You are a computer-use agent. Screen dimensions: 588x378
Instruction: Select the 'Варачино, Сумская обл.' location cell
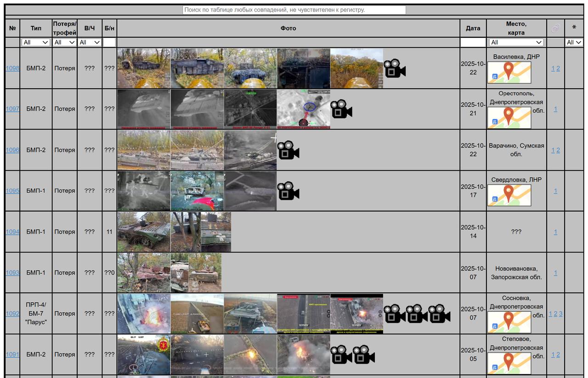click(516, 150)
